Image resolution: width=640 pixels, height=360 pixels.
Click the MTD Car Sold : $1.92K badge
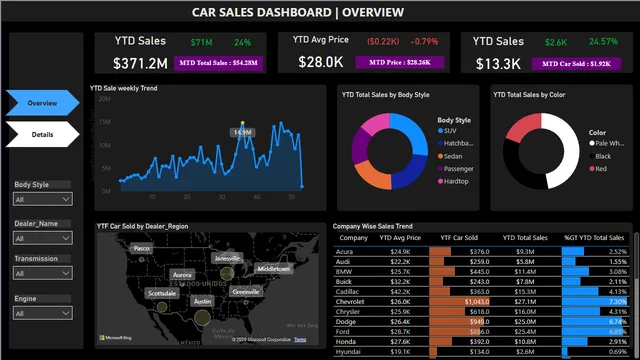576,63
